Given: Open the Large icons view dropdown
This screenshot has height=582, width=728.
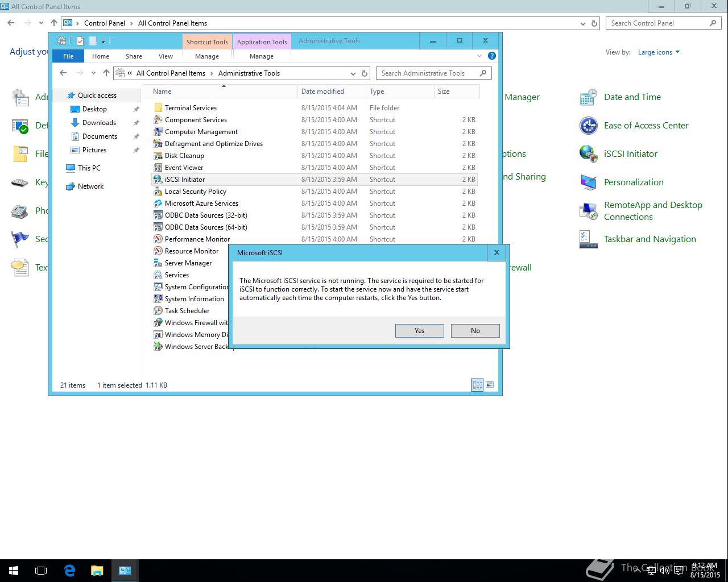Looking at the screenshot, I should (x=659, y=52).
